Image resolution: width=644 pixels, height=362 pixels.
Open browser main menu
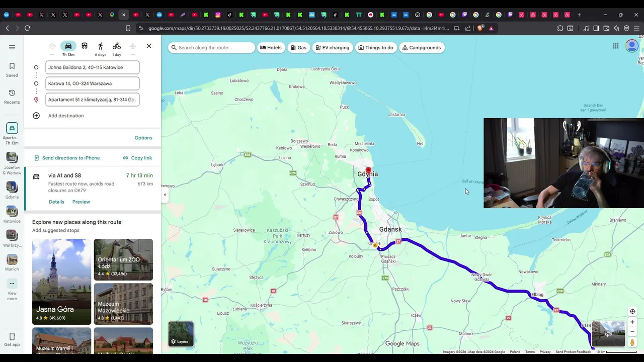(637, 28)
